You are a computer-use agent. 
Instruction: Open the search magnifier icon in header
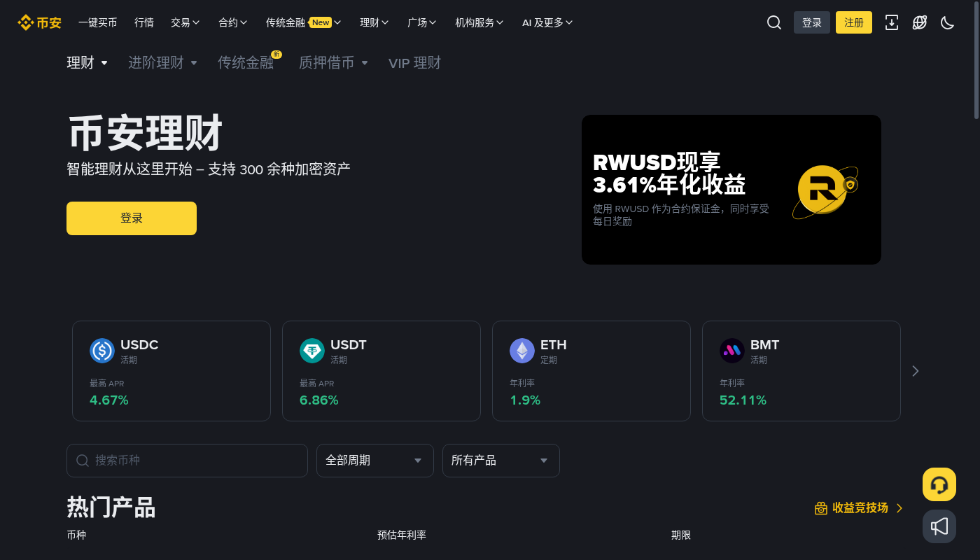(x=774, y=22)
